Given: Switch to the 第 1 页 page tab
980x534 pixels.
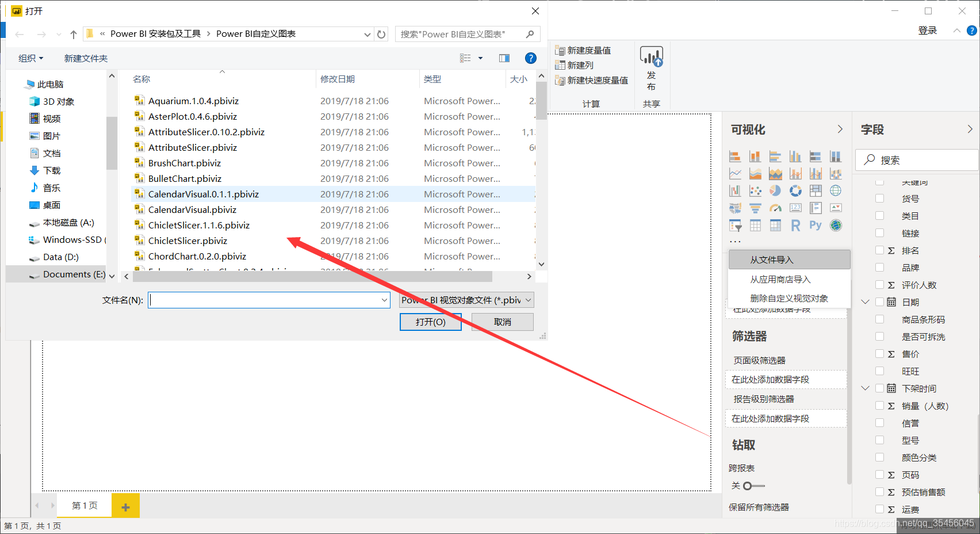Looking at the screenshot, I should pos(85,506).
